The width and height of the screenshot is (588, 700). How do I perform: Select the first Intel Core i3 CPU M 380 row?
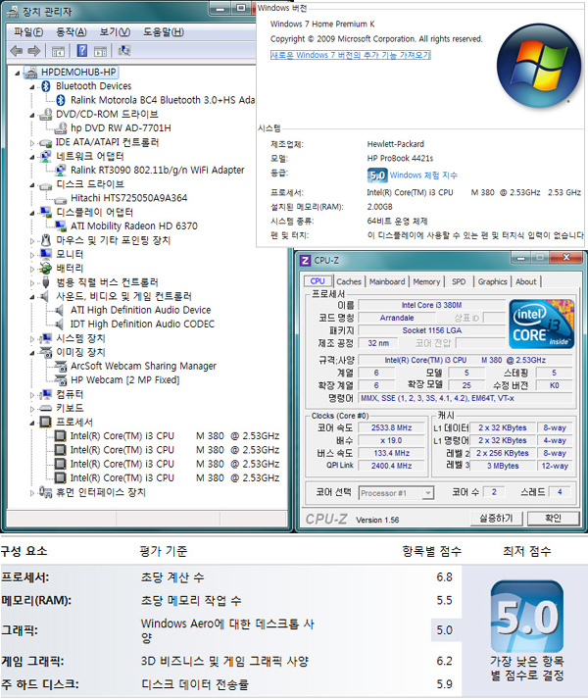coord(174,436)
